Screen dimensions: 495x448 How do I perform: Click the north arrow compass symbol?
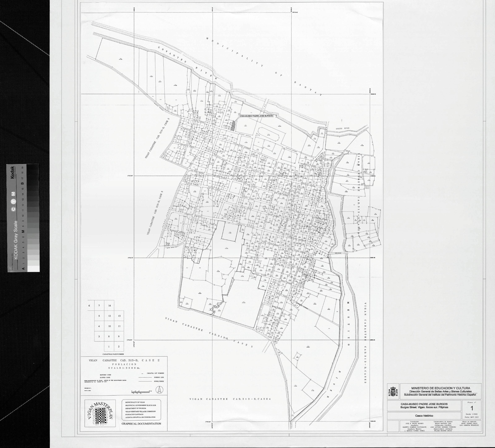(x=160, y=389)
